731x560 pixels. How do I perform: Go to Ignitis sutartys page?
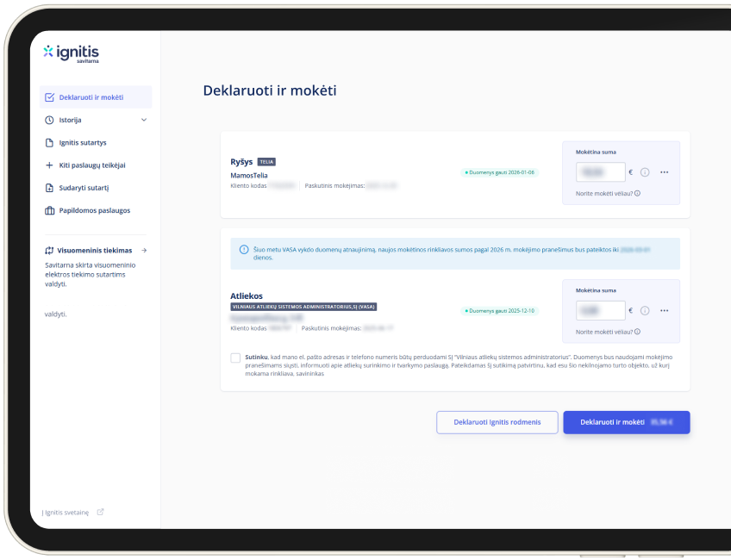(x=83, y=142)
